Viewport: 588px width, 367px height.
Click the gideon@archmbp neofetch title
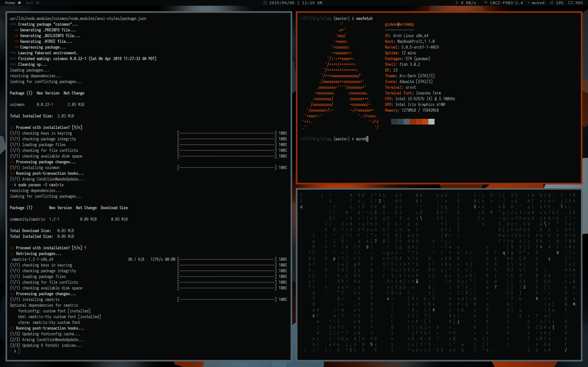click(x=399, y=24)
